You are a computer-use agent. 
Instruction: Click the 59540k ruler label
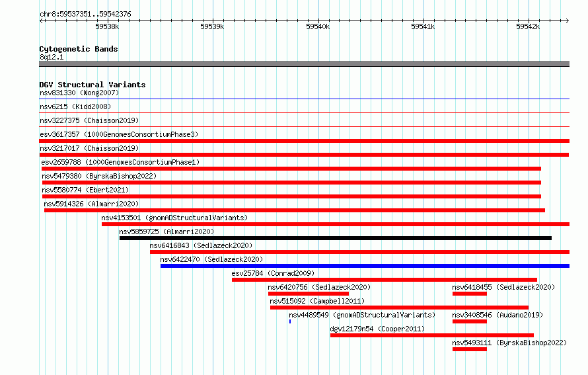pyautogui.click(x=318, y=26)
